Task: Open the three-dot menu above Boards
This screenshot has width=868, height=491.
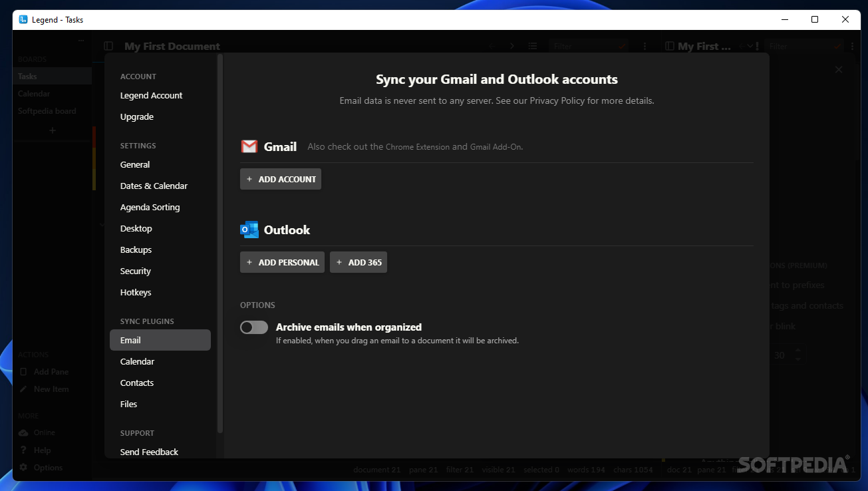Action: [x=81, y=41]
